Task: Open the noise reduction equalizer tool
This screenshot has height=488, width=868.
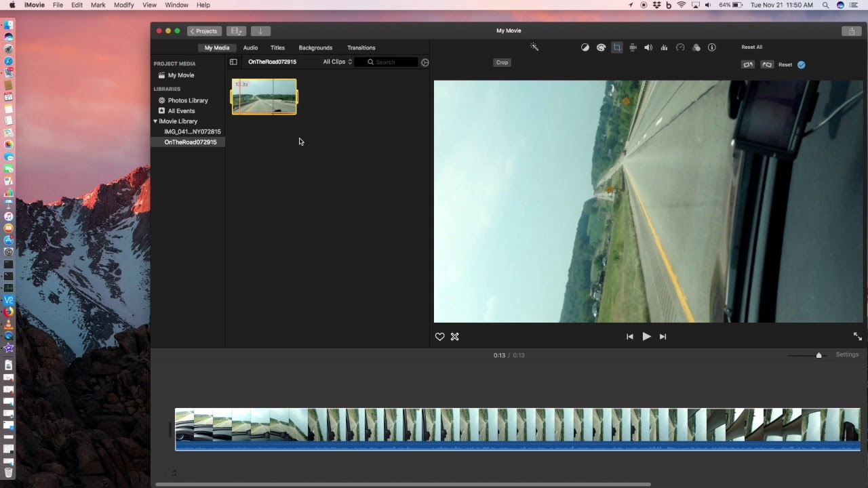Action: tap(664, 47)
